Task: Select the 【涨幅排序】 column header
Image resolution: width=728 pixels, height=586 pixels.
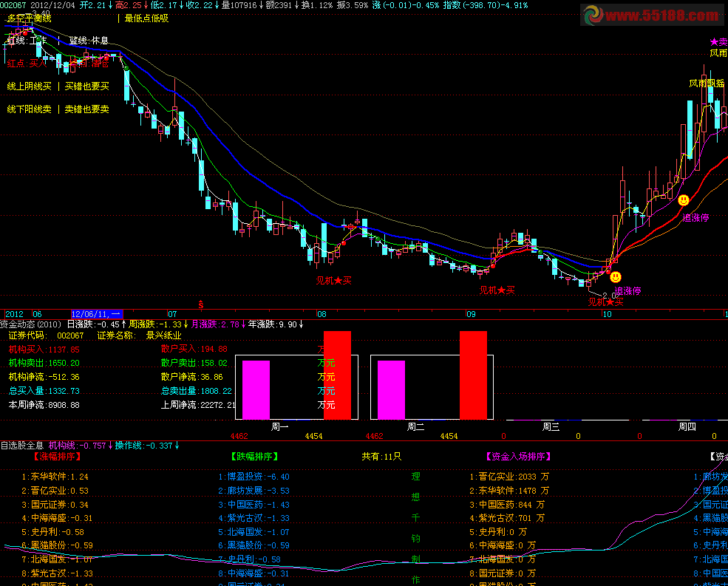Action: tap(56, 457)
